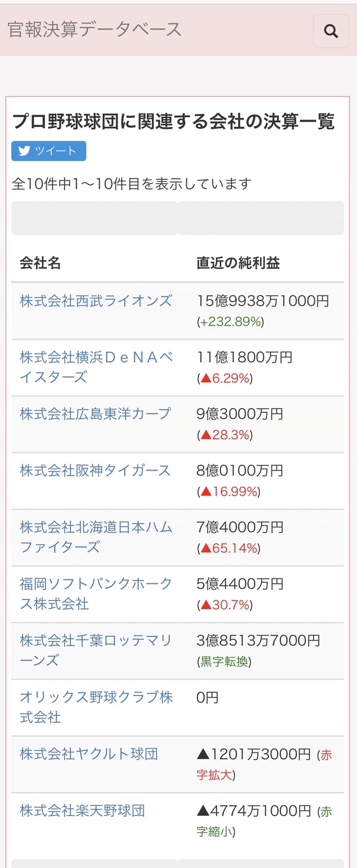Open オリックス野球クラブ株式会社 link

coord(97,707)
